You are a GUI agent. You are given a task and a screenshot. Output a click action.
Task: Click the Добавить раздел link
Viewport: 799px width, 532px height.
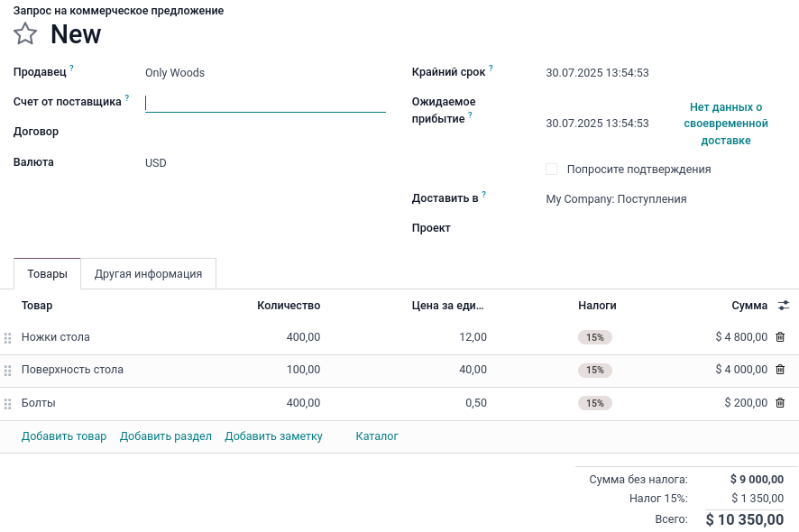[166, 436]
